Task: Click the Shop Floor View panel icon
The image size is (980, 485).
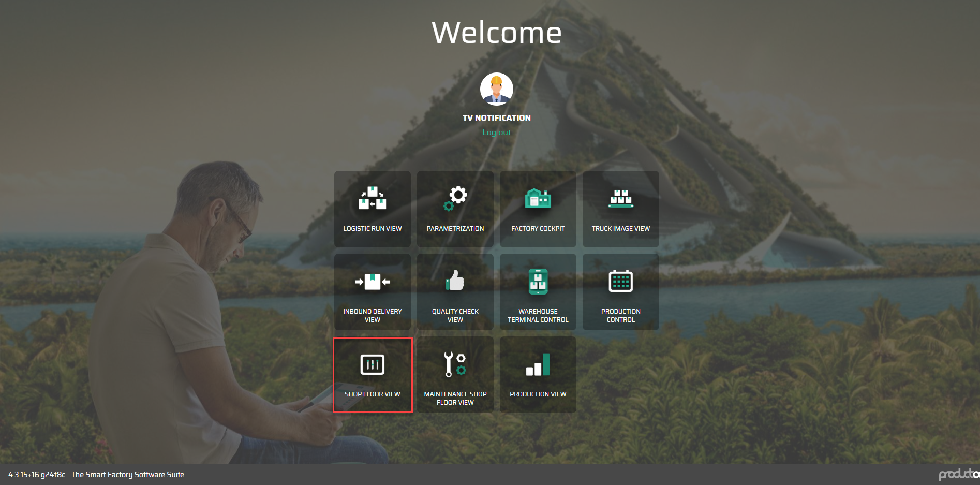Action: pos(372,364)
